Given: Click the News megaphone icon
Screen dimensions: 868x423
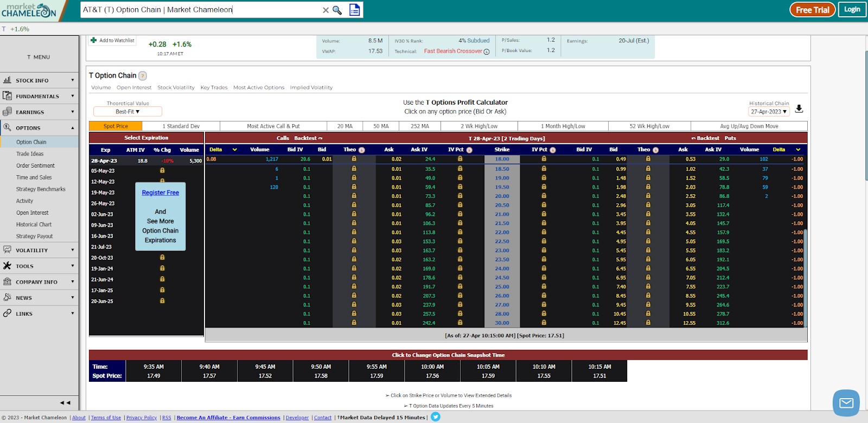Looking at the screenshot, I should [x=7, y=297].
